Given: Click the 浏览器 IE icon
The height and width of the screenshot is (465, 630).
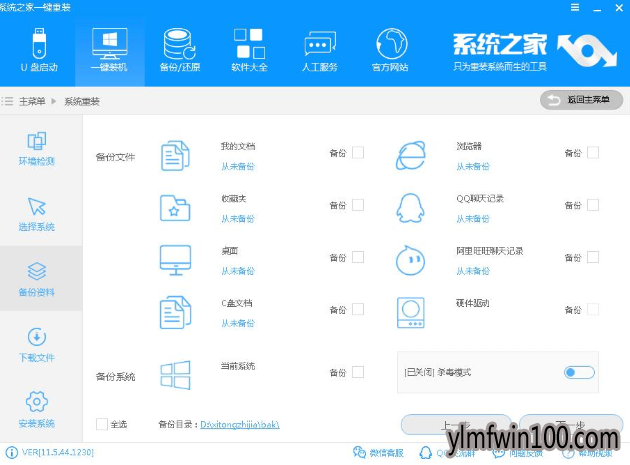Looking at the screenshot, I should (x=411, y=156).
